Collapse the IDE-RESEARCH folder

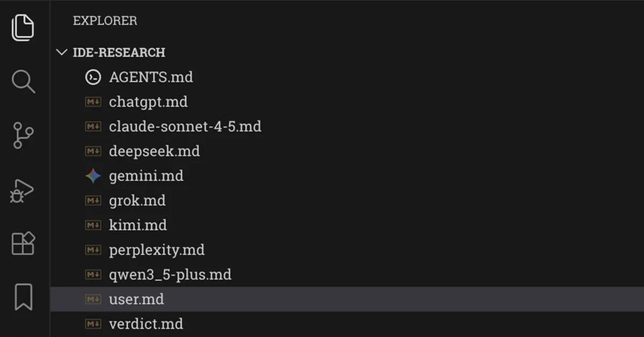pos(61,52)
